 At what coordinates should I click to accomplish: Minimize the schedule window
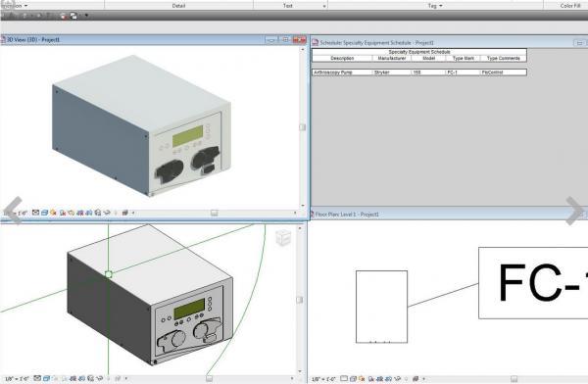[580, 43]
